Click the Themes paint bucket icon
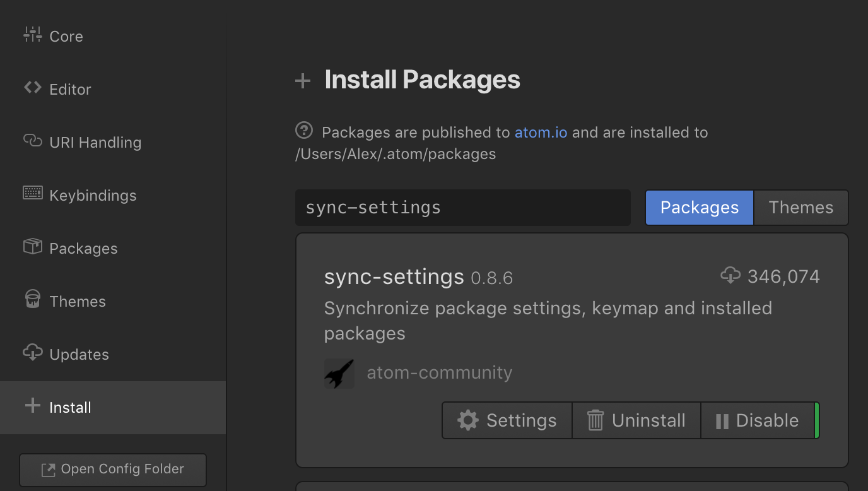This screenshot has width=868, height=491. (x=32, y=299)
